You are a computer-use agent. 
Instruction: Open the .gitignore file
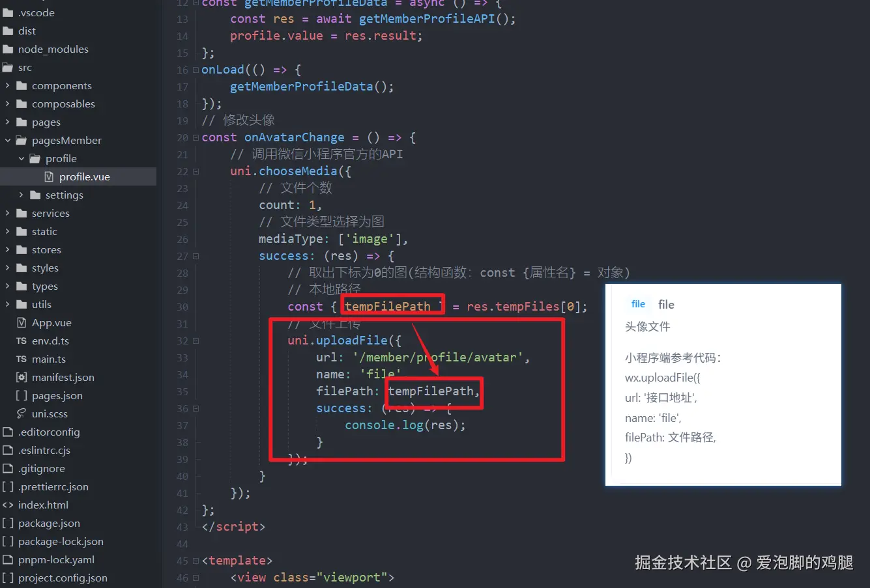point(42,468)
